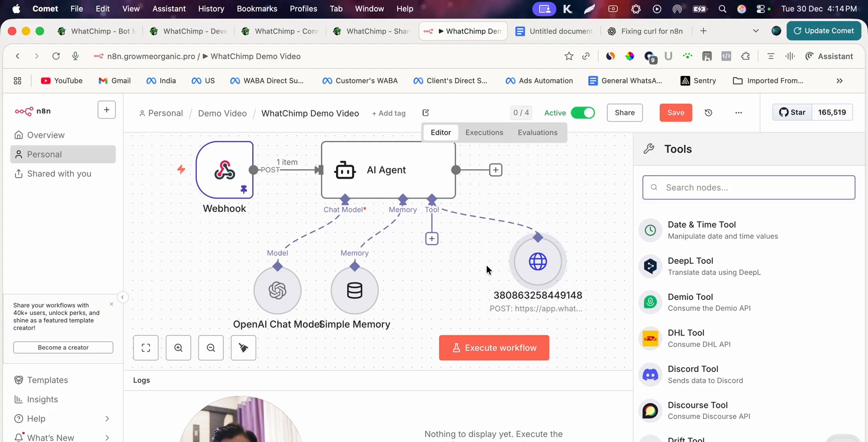Reload the page in browser toolbar
Image resolution: width=868 pixels, height=442 pixels.
tap(56, 56)
